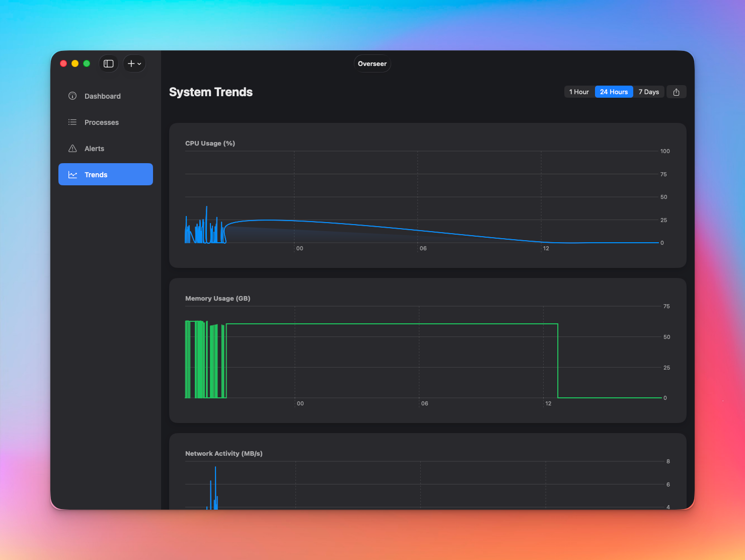Click the green zoom traffic light
This screenshot has width=745, height=560.
click(86, 63)
